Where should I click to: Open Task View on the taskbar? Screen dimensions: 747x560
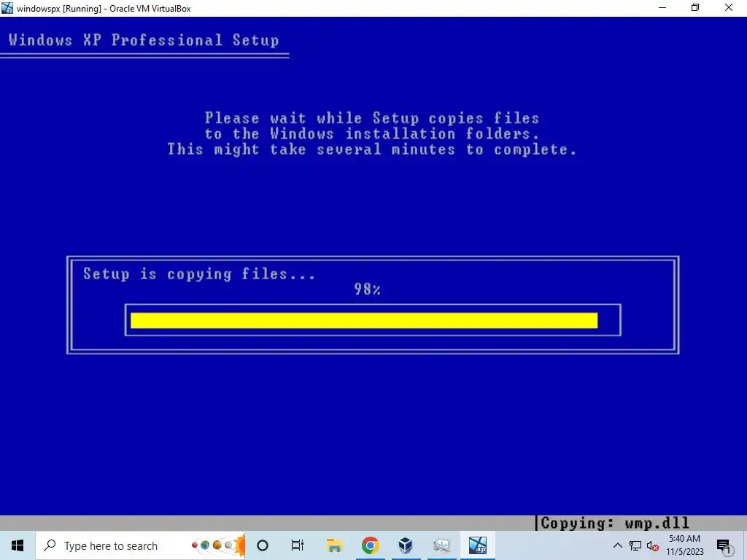[x=298, y=545]
